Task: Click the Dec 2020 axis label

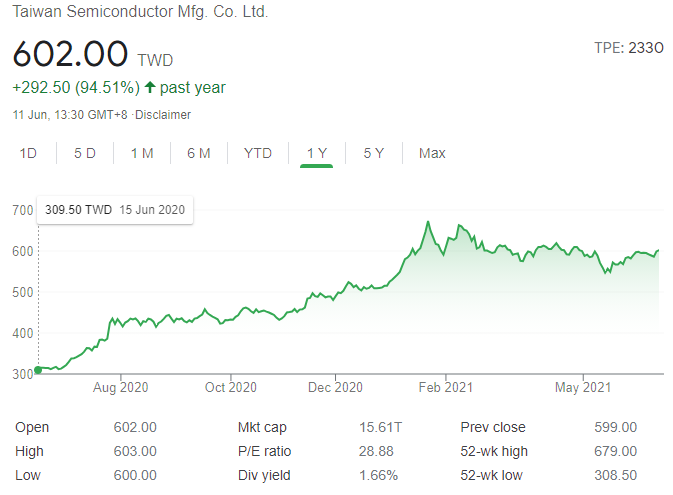Action: (335, 388)
